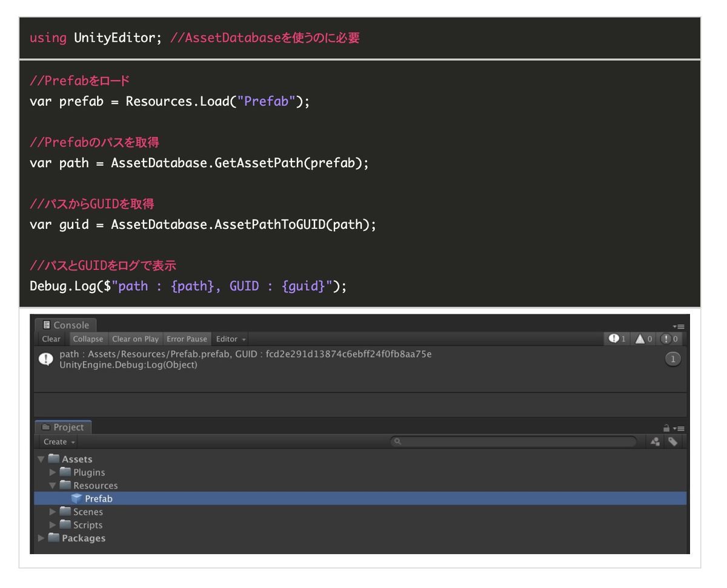Open the Create dropdown in Project
Image resolution: width=727 pixels, height=588 pixels.
click(59, 442)
